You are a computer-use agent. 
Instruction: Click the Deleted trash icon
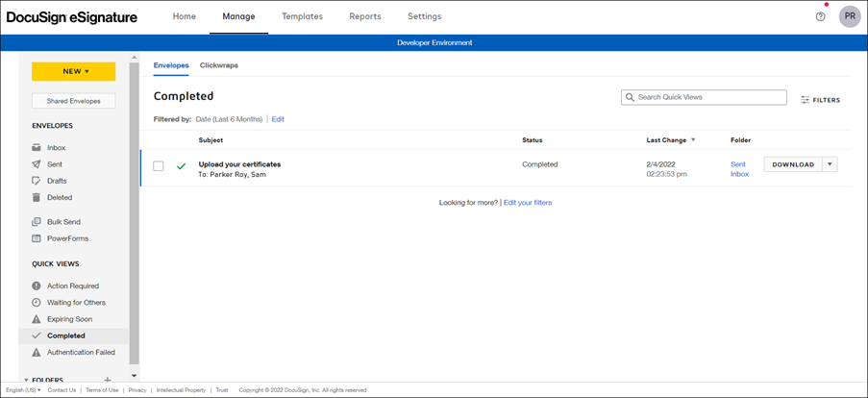37,197
